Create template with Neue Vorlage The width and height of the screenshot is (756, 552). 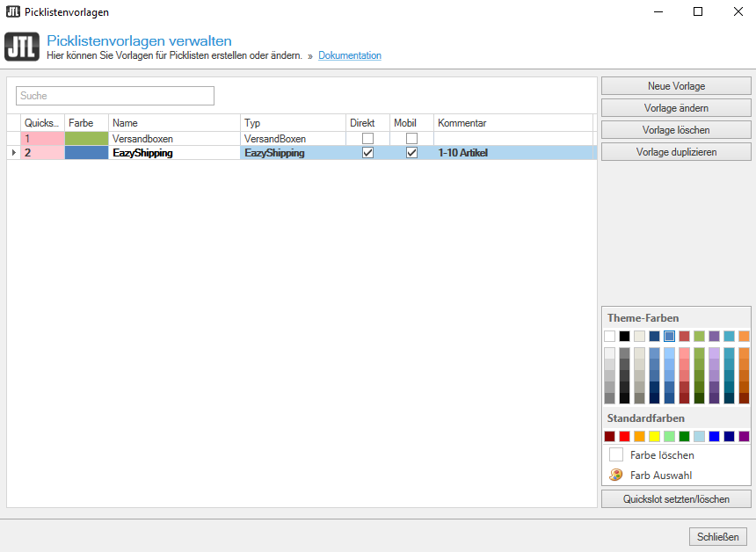click(x=676, y=85)
